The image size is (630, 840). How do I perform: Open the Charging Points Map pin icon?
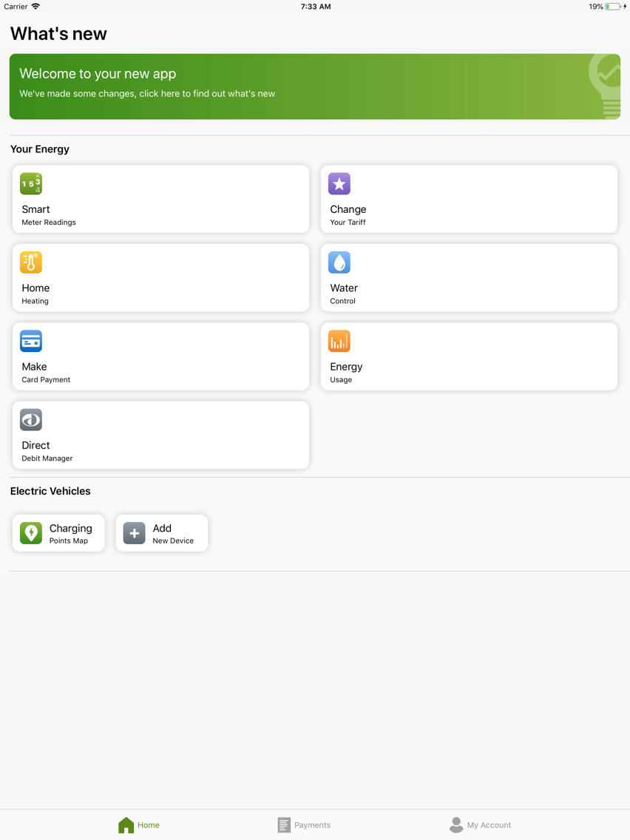tap(30, 532)
